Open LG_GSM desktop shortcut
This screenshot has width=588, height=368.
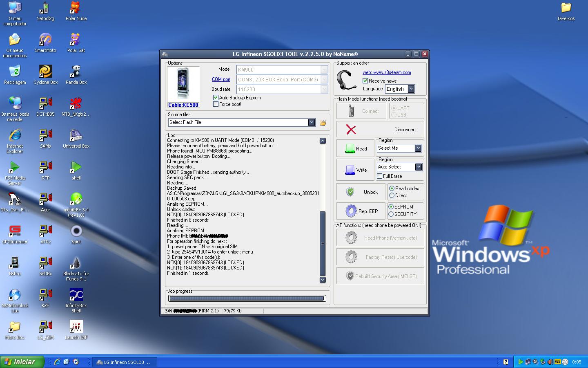point(45,330)
